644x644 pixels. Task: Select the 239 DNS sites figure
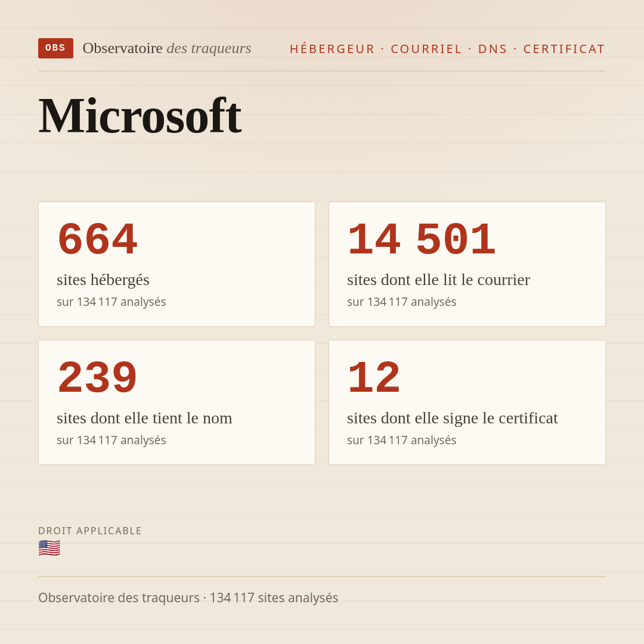pyautogui.click(x=97, y=377)
